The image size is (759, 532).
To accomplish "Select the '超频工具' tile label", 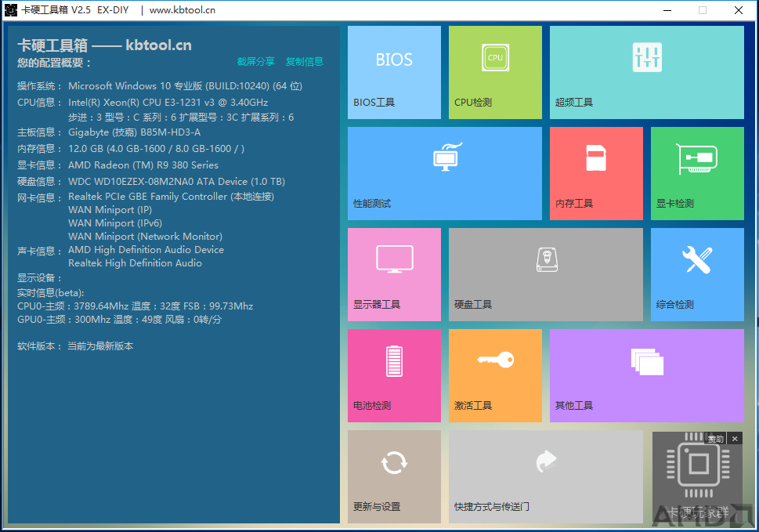I will pos(573,103).
